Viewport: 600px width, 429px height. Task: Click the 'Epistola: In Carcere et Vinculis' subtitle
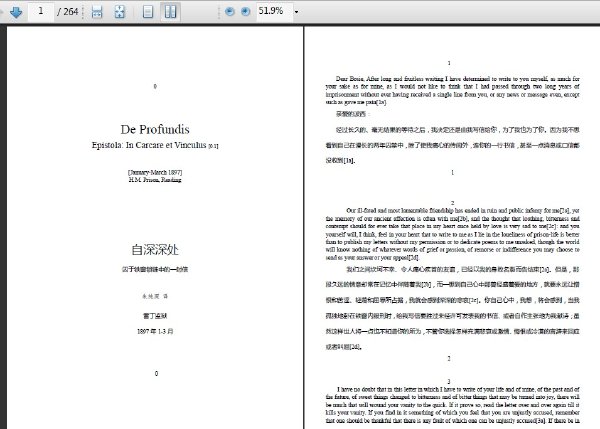click(149, 145)
